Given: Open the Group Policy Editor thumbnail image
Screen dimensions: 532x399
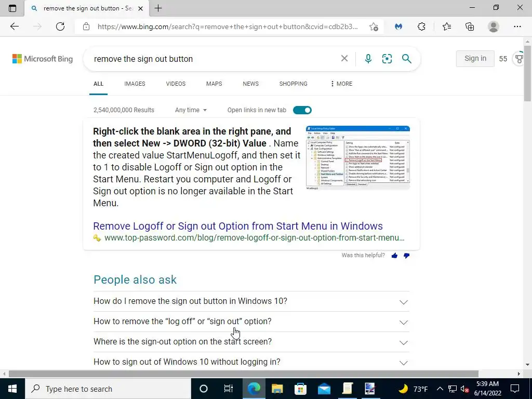Looking at the screenshot, I should tap(358, 158).
